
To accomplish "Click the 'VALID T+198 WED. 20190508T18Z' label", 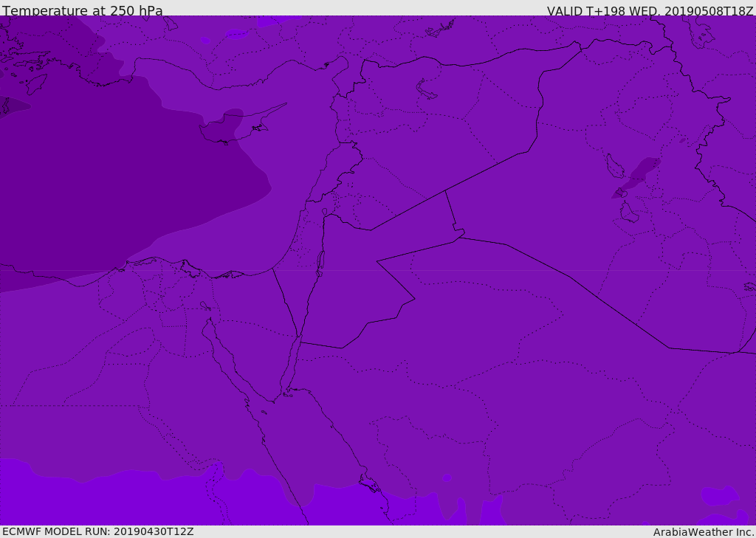I will (650, 10).
